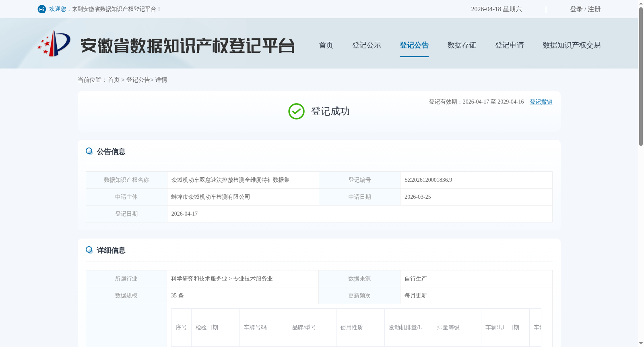Click 首页 in the breadcrumb
This screenshot has height=347, width=644.
click(114, 80)
